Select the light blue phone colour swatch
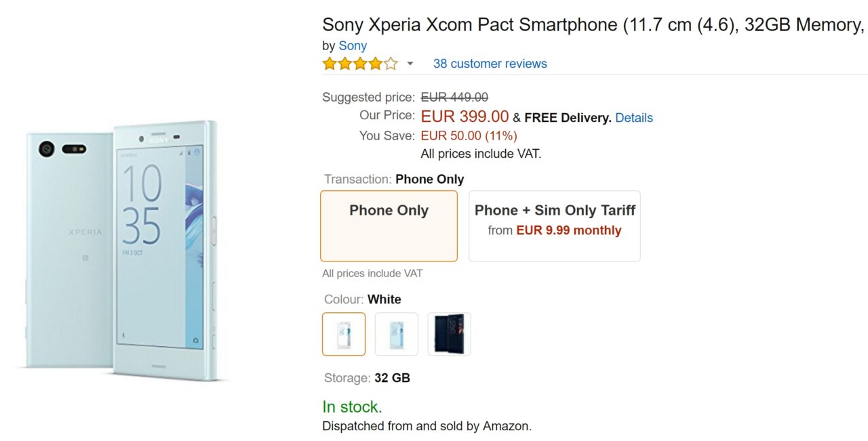The image size is (868, 441). tap(397, 334)
